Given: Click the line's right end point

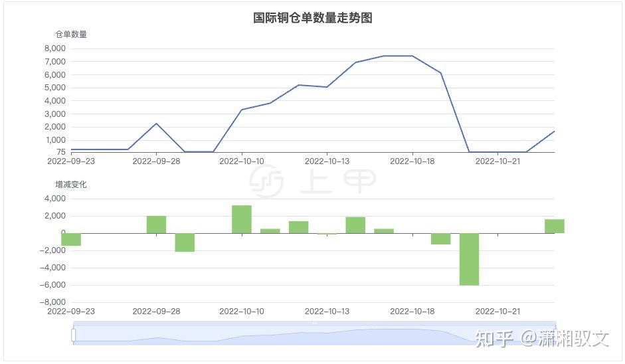Looking at the screenshot, I should tap(554, 132).
